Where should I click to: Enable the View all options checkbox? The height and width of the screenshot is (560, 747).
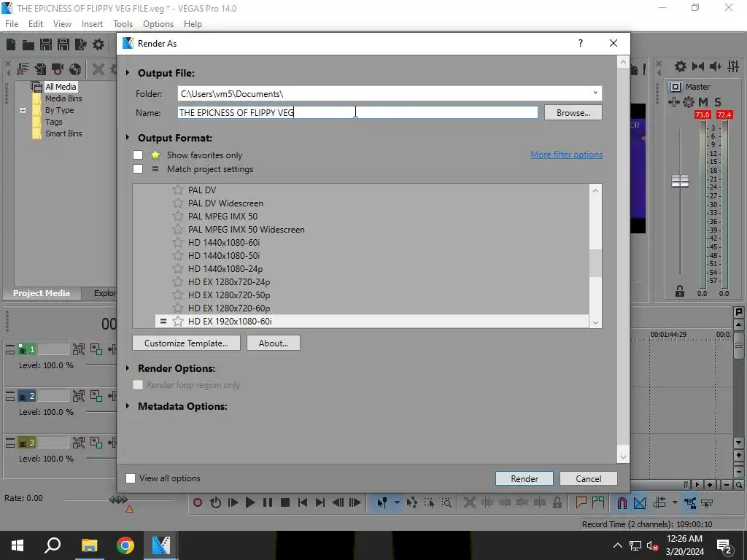(x=131, y=478)
